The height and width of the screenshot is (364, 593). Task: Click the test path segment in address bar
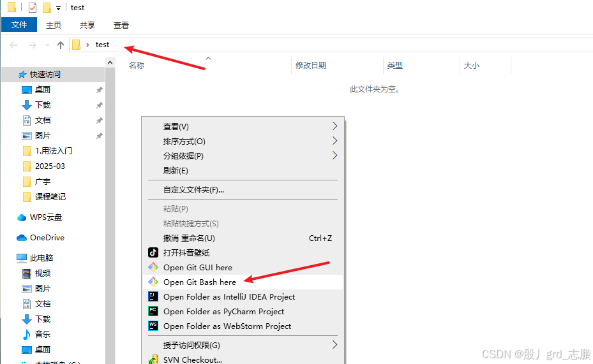click(x=102, y=45)
